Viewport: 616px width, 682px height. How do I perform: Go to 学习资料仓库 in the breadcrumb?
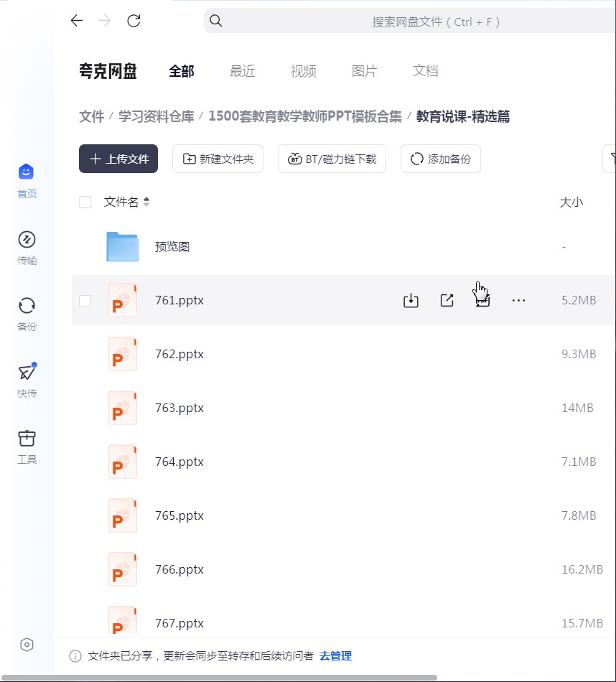tap(157, 116)
